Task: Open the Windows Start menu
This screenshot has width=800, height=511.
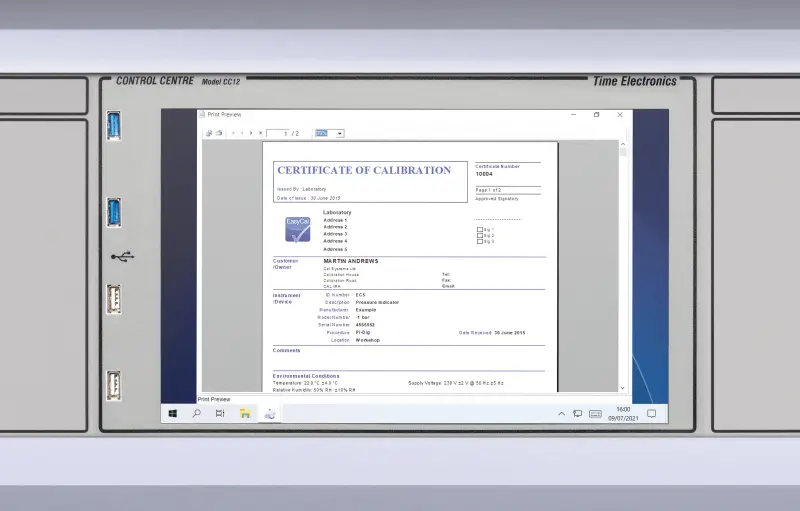Action: (172, 414)
